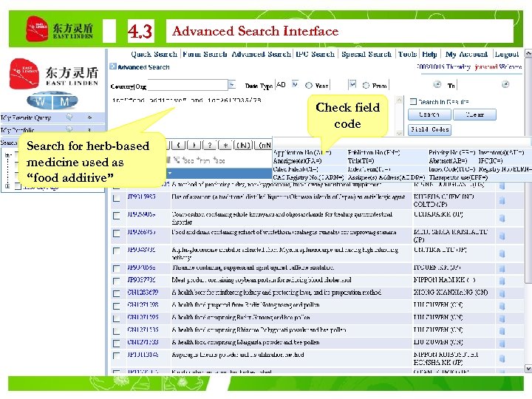
Task: Open the Form Search menu
Action: 205,54
